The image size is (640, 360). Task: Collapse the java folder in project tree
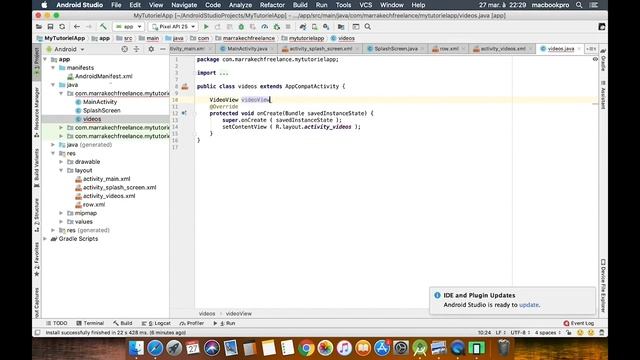pyautogui.click(x=53, y=85)
